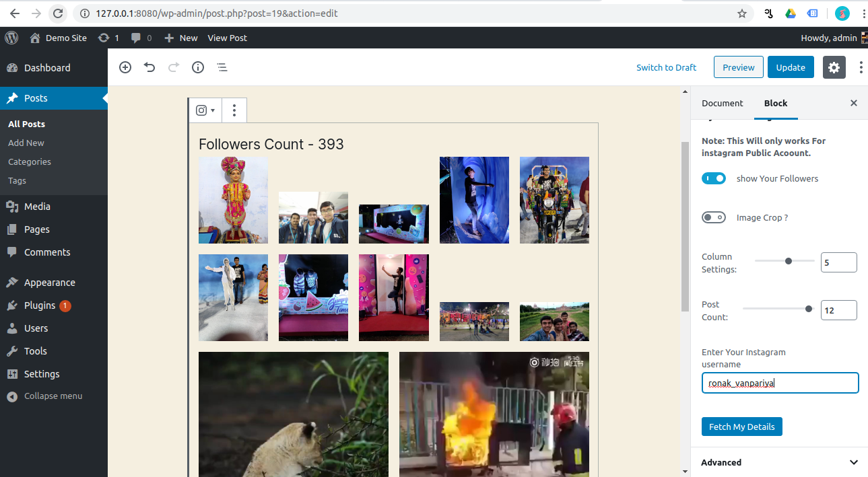
Task: Click the Switch to Draft link
Action: 666,67
